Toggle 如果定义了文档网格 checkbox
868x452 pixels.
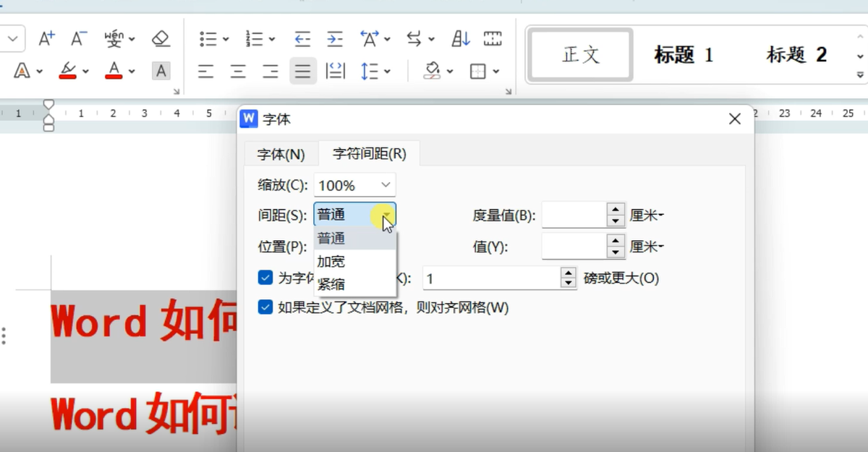point(265,307)
